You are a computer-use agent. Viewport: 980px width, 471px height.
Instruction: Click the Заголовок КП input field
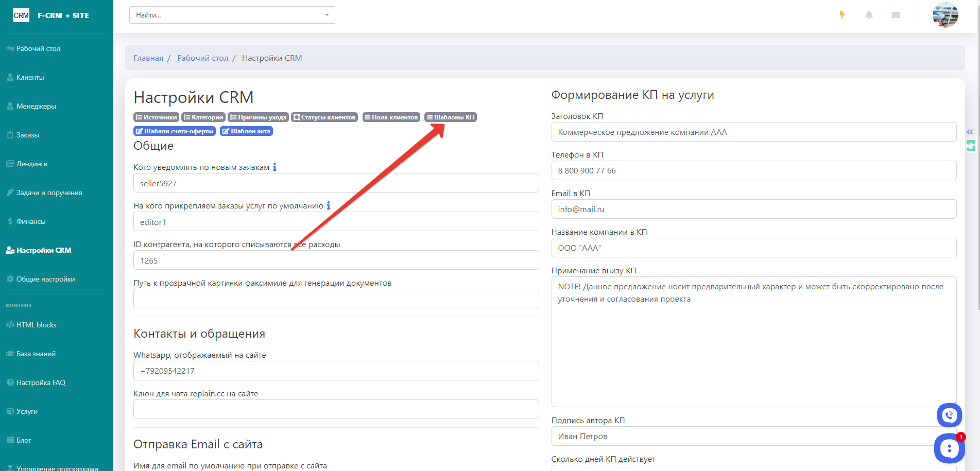[x=753, y=132]
